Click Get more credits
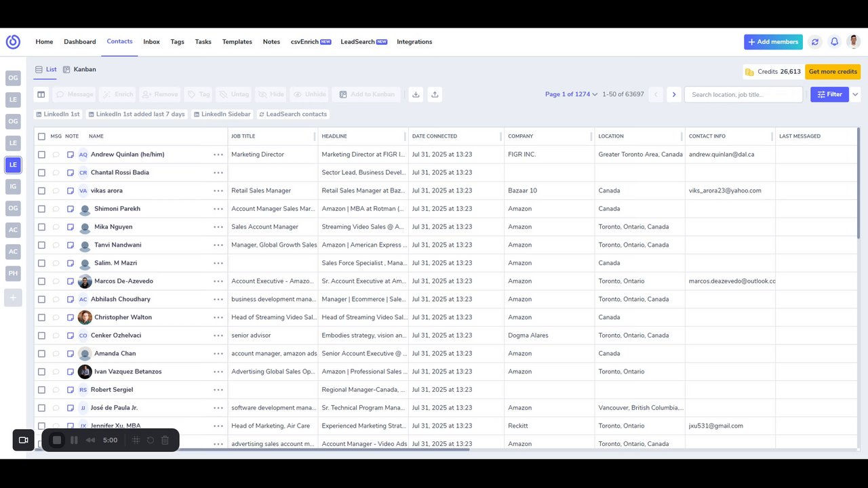The image size is (868, 488). tap(833, 72)
